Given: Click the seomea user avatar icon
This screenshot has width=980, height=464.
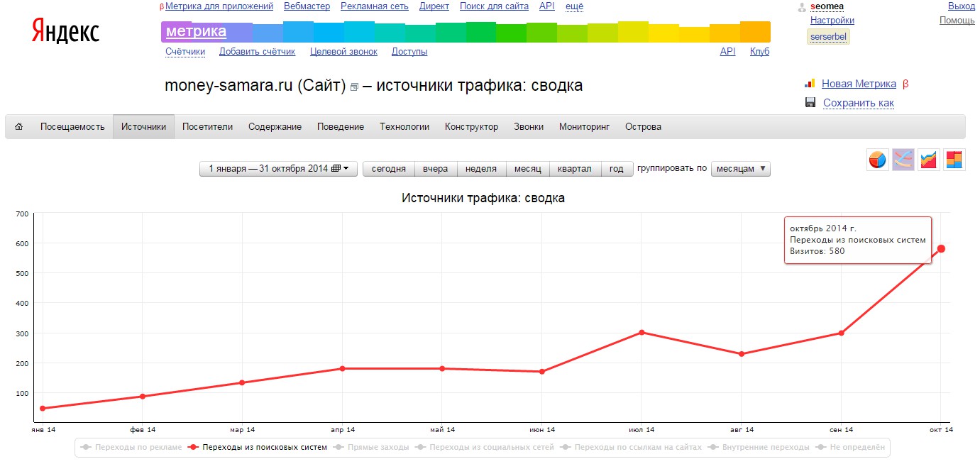Looking at the screenshot, I should 802,7.
